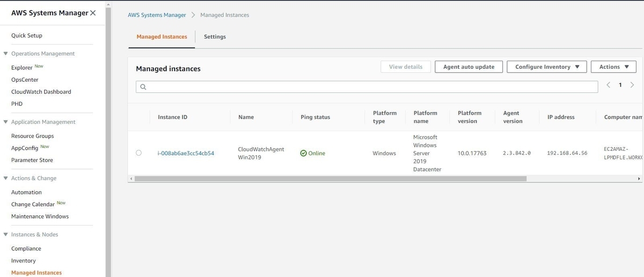
Task: Open Inventory in sidebar
Action: click(x=24, y=261)
